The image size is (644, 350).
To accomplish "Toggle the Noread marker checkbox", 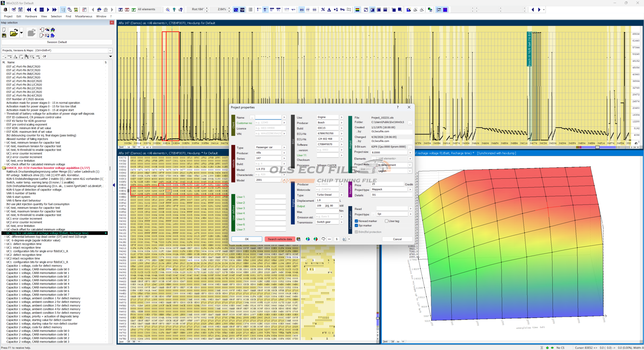I will [356, 221].
